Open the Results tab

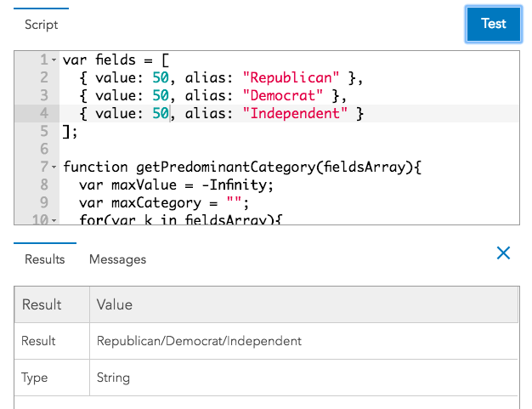44,259
